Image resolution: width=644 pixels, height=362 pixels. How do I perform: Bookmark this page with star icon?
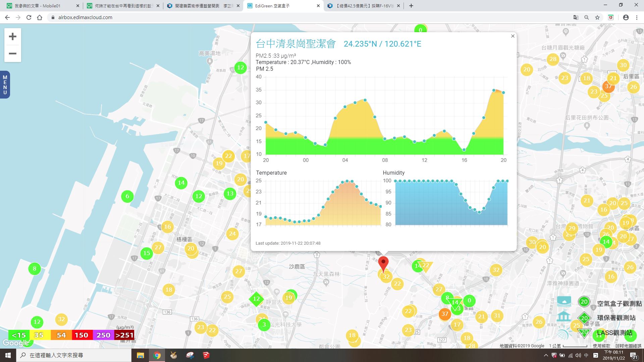tap(597, 17)
